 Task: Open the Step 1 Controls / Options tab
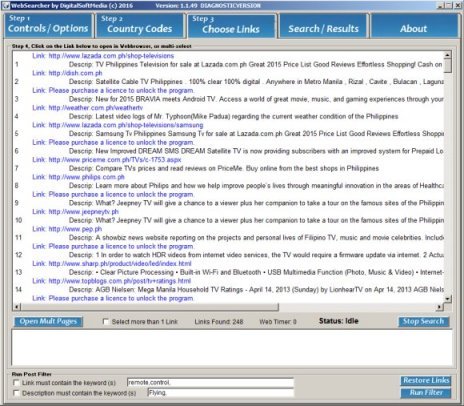pyautogui.click(x=48, y=26)
